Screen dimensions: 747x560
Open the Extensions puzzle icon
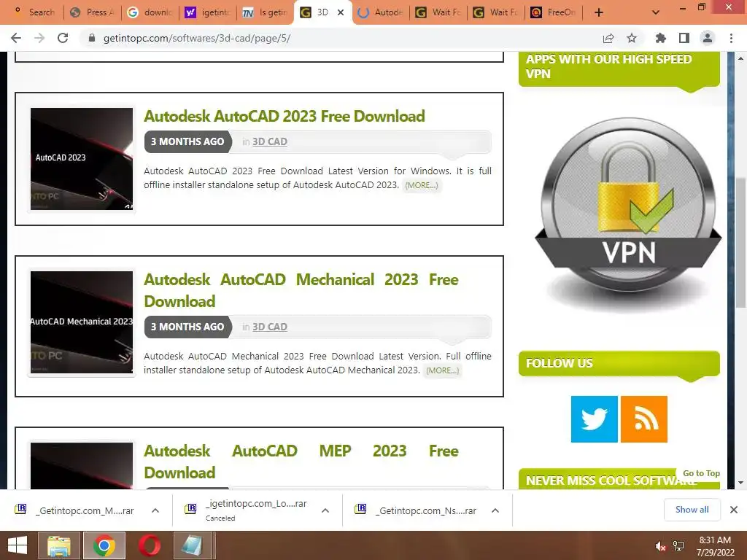[660, 38]
